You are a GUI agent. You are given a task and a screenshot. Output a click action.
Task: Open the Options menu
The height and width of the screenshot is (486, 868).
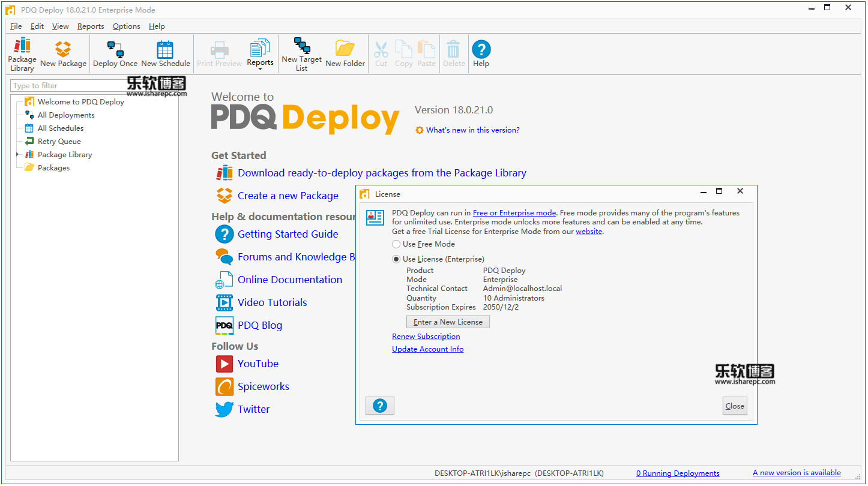[127, 26]
